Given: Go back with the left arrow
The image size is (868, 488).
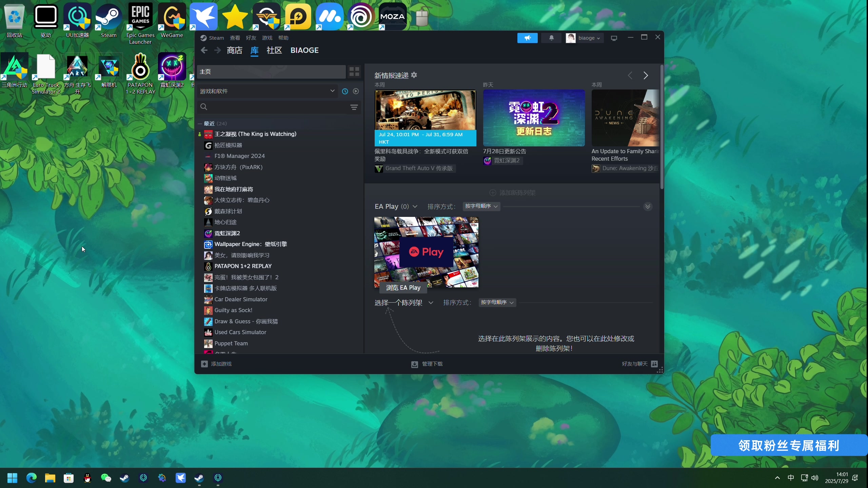Looking at the screenshot, I should (204, 50).
